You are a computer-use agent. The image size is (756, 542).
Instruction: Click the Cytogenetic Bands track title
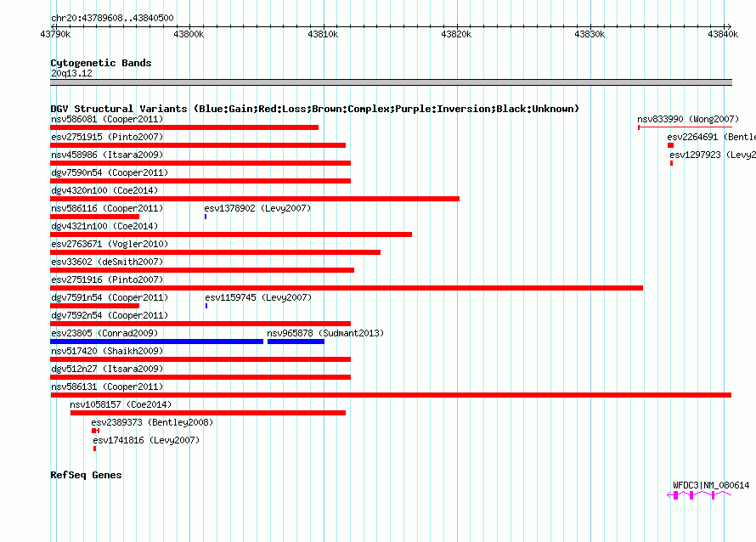[101, 63]
